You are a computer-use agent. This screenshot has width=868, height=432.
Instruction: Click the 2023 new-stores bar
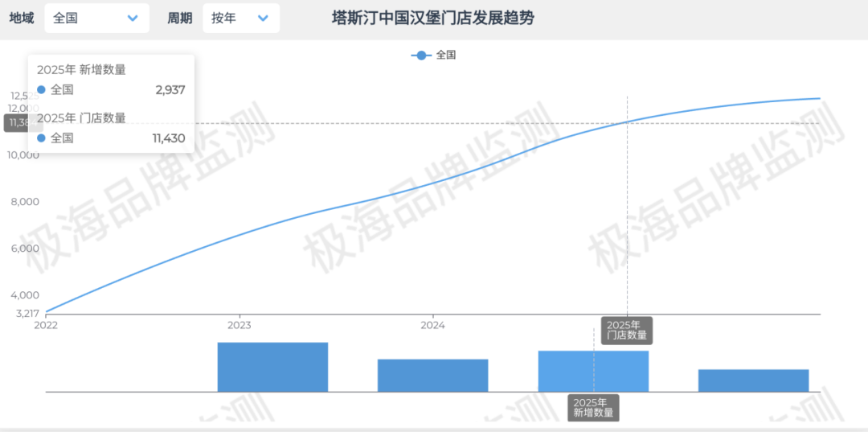point(273,367)
